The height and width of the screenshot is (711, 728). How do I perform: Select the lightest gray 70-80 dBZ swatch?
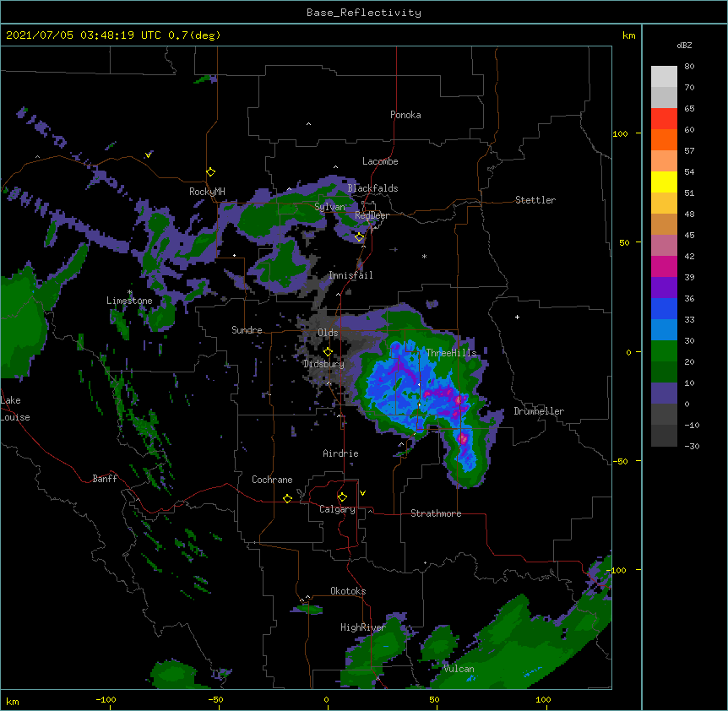click(x=664, y=77)
